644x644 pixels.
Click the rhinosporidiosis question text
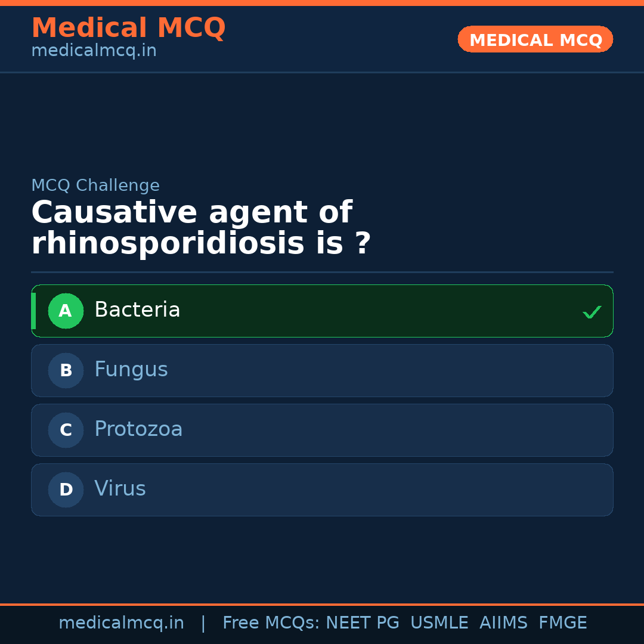point(201,229)
